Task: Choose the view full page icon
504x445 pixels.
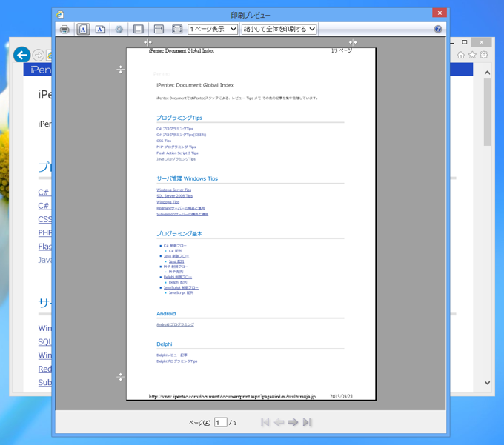Action: pyautogui.click(x=177, y=29)
